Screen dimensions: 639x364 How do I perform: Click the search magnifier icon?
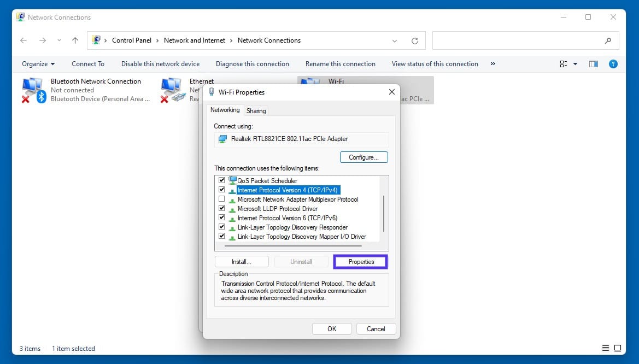tap(608, 41)
